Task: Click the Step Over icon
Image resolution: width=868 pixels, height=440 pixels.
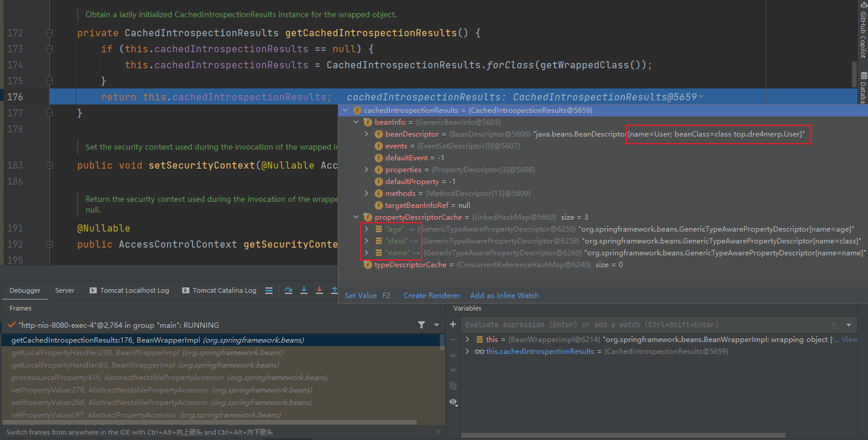Action: point(289,290)
